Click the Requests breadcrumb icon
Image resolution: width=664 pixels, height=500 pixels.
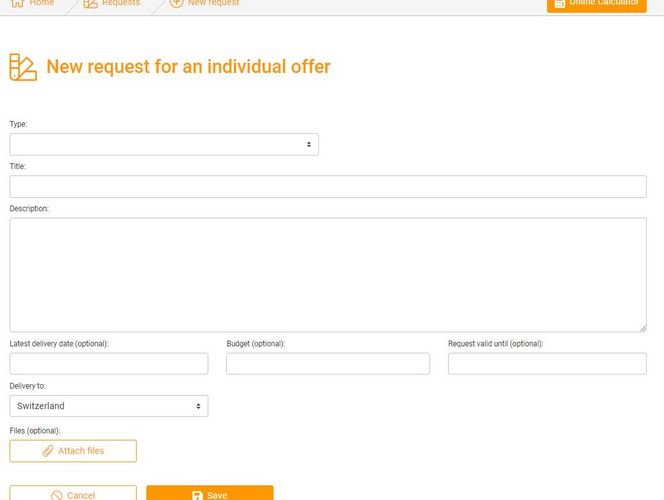click(91, 4)
